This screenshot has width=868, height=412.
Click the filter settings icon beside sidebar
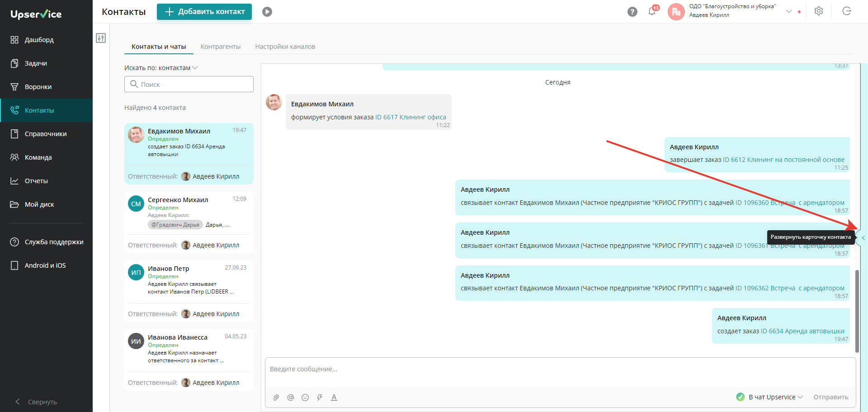(x=101, y=38)
